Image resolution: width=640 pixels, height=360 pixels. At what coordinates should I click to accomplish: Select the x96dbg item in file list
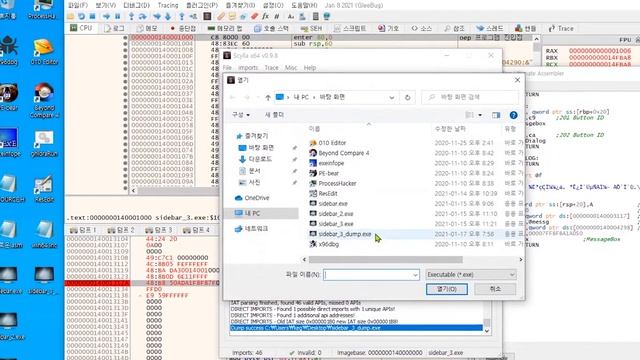328,244
